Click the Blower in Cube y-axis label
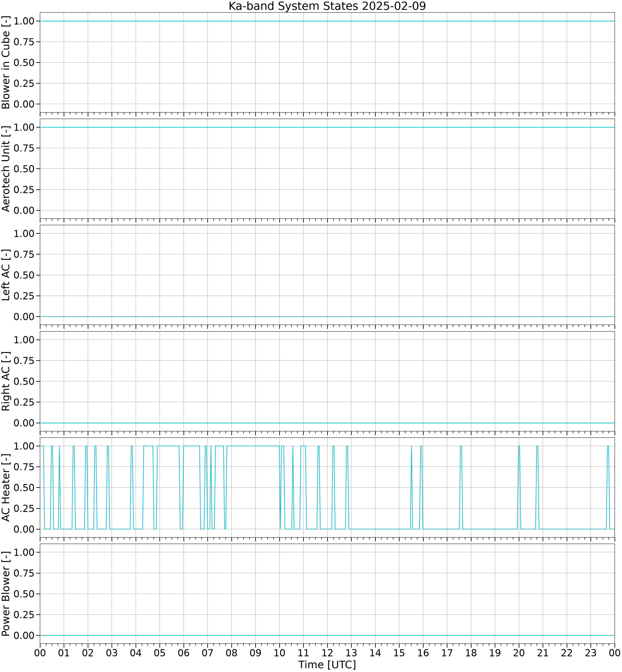Image resolution: width=622 pixels, height=672 pixels. [6, 63]
